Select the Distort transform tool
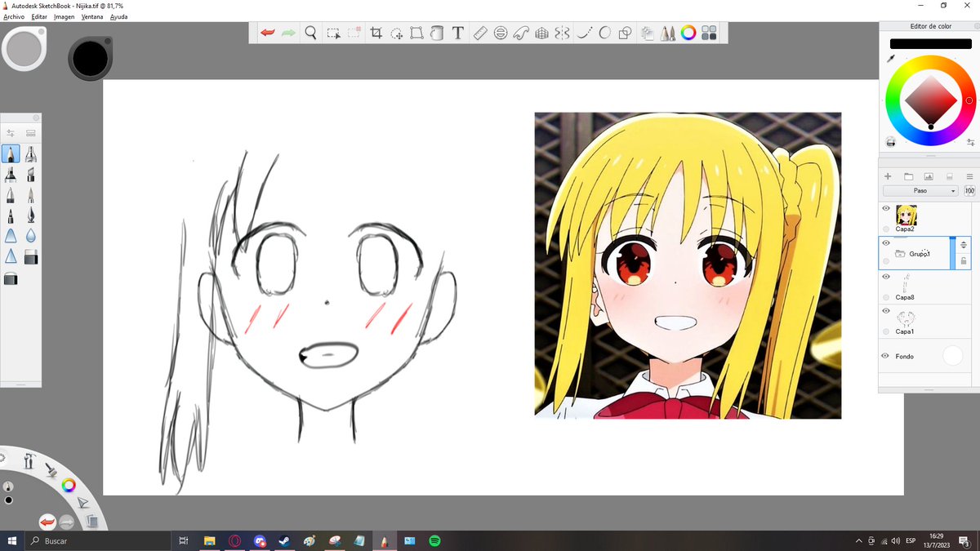 (416, 33)
